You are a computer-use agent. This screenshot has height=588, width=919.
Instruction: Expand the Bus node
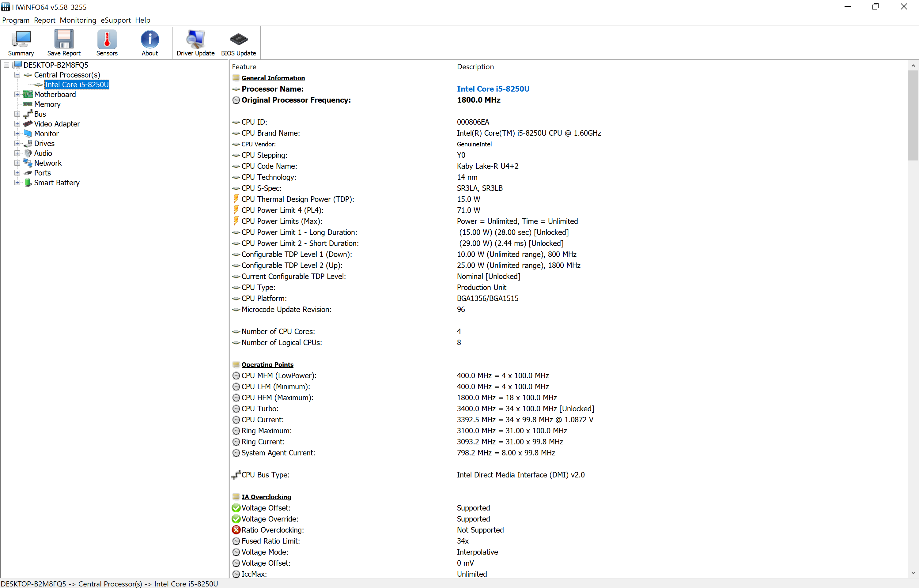17,114
